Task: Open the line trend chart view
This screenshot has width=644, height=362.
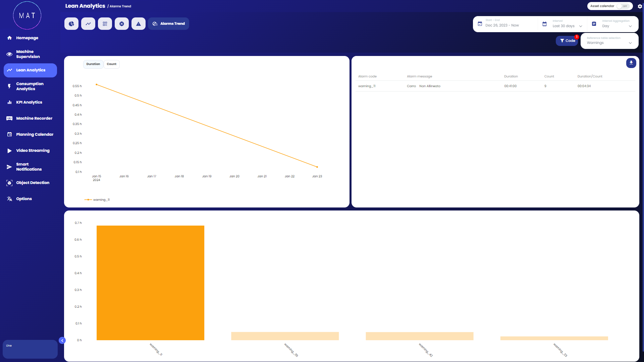Action: click(x=88, y=24)
